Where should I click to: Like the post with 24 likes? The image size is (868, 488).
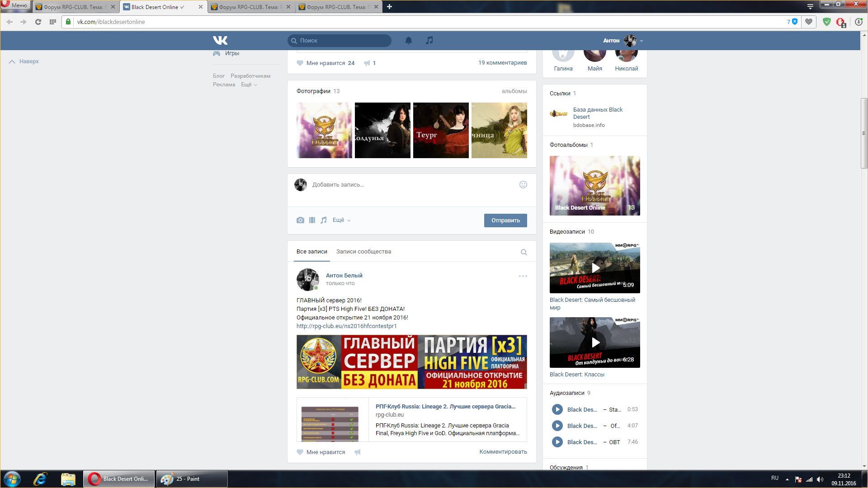click(325, 63)
